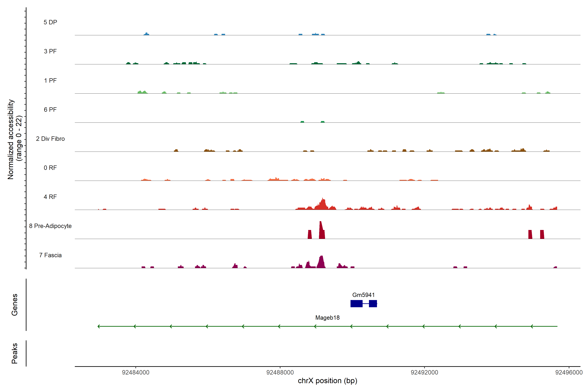Viewport: 588px width, 392px height.
Task: Click the chrX position axis title
Action: [327, 381]
